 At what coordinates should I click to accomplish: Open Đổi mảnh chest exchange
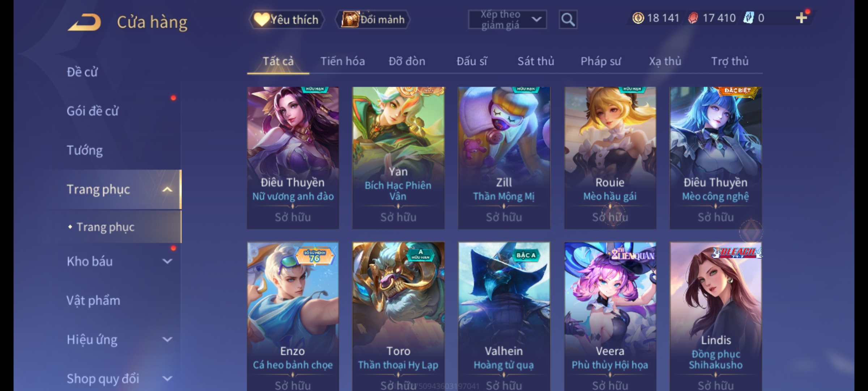click(373, 20)
